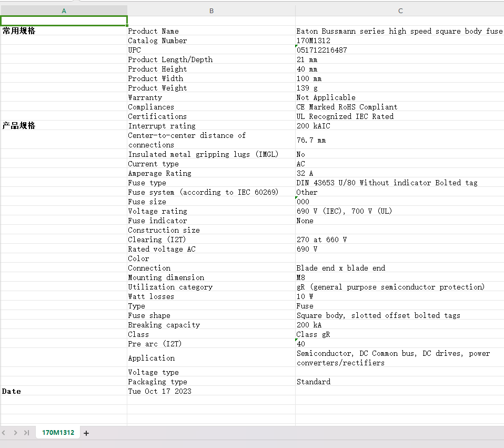Jump to last sheet tab arrow
This screenshot has width=504, height=448.
tap(27, 433)
